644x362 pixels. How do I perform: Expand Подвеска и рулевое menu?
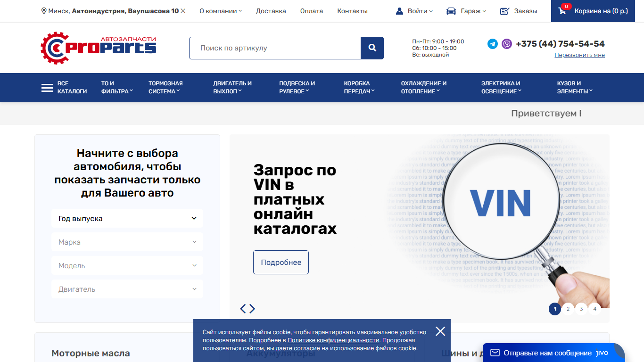point(297,87)
